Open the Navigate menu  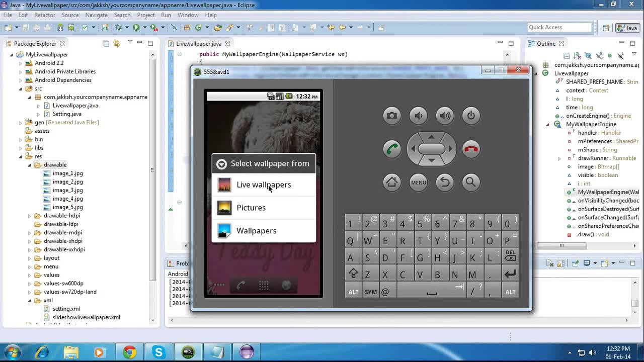96,15
